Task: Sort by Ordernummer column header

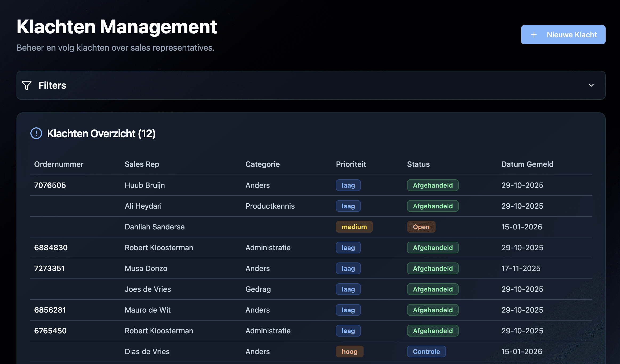Action: pyautogui.click(x=59, y=164)
